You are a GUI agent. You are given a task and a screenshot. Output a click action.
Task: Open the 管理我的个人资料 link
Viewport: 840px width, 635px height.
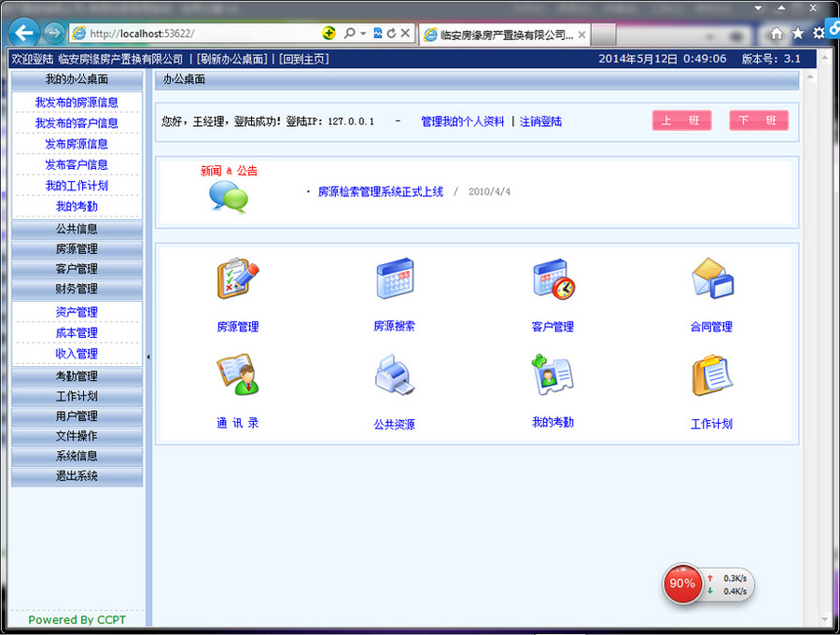click(462, 121)
